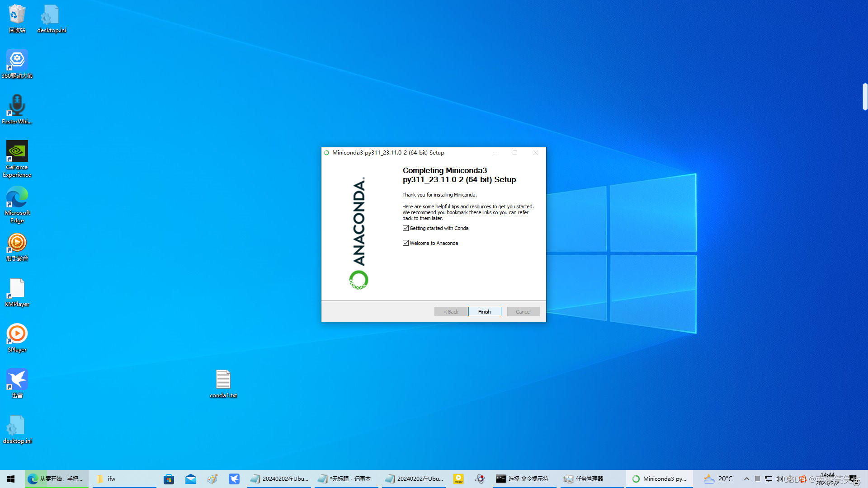Select the 迅雷 desktop shortcut
The image size is (868, 488).
[17, 384]
